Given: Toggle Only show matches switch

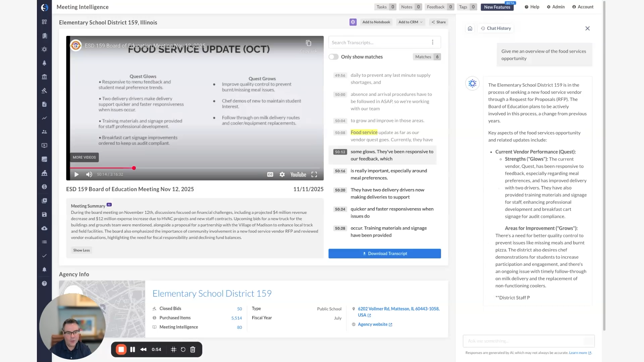Looking at the screenshot, I should click(333, 57).
